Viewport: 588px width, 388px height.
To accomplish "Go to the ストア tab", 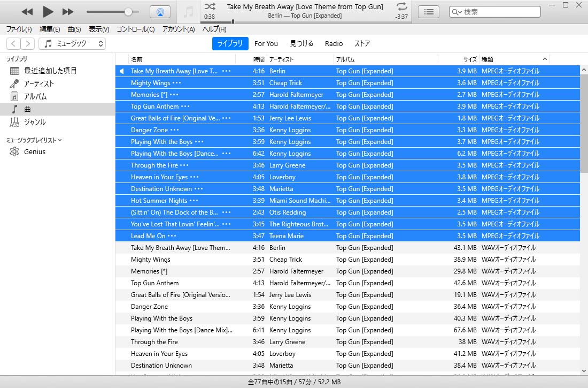I will 362,44.
